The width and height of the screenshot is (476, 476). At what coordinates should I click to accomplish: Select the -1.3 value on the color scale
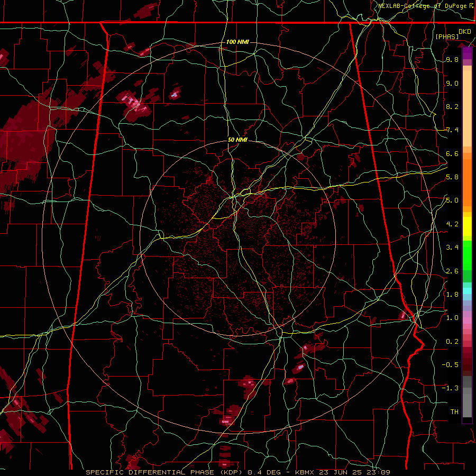(450, 388)
